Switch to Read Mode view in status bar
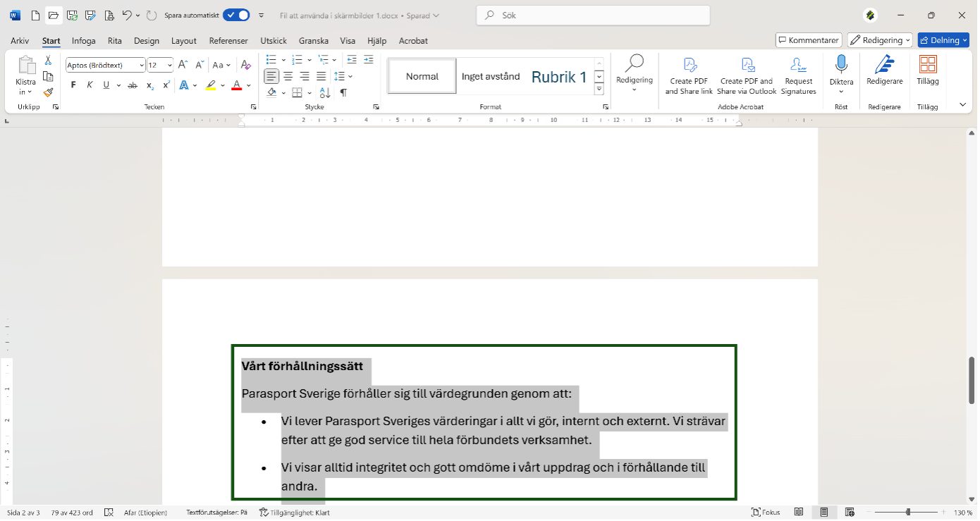The width and height of the screenshot is (980, 521). coord(799,513)
